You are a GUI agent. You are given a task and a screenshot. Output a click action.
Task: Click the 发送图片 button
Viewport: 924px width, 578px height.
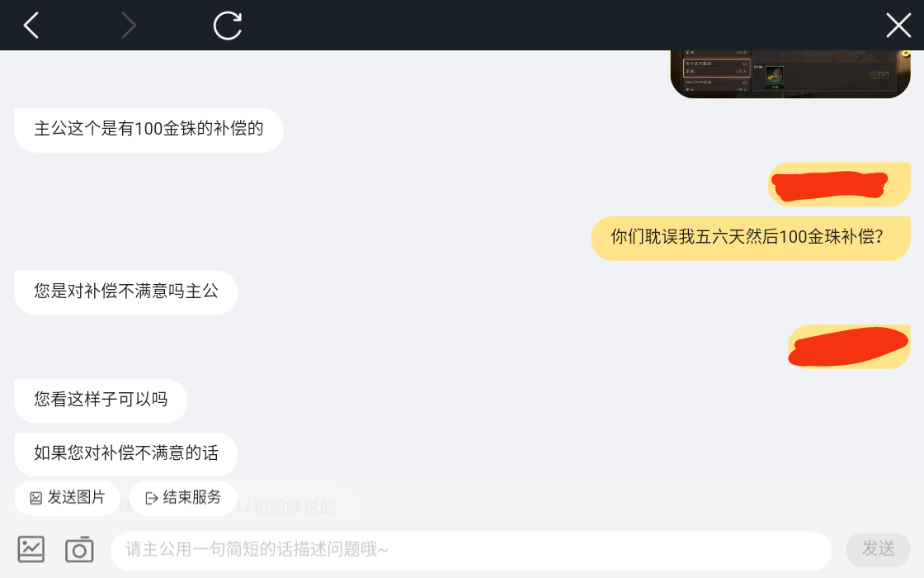click(x=67, y=498)
